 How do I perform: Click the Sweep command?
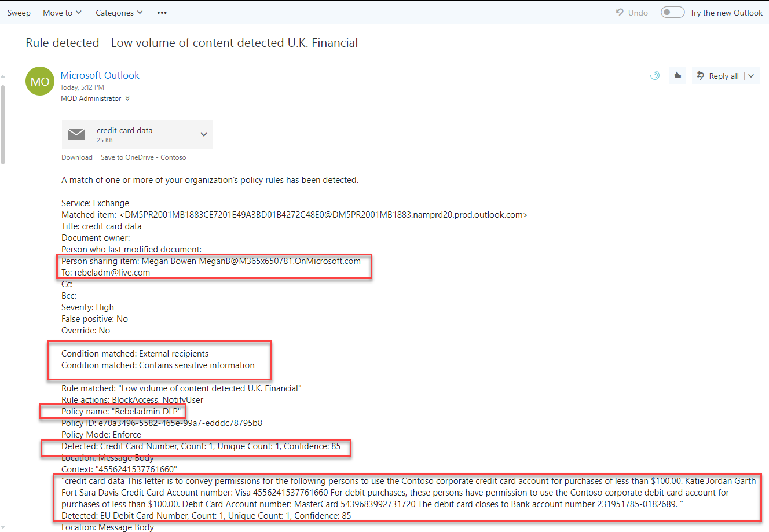tap(19, 13)
